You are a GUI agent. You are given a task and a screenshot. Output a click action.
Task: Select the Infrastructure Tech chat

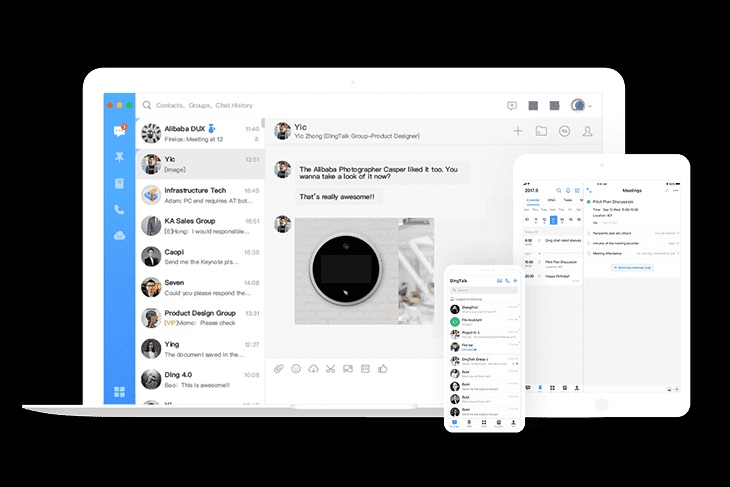click(200, 195)
